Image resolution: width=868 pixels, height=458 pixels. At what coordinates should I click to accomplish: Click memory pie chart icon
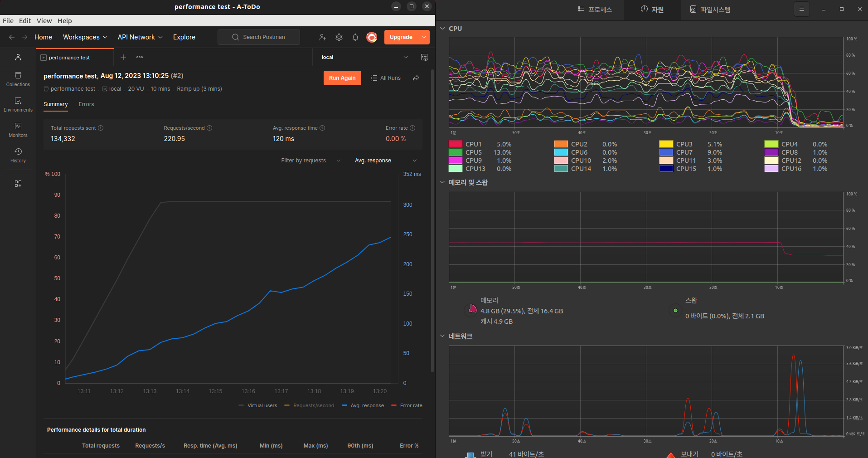tap(472, 309)
